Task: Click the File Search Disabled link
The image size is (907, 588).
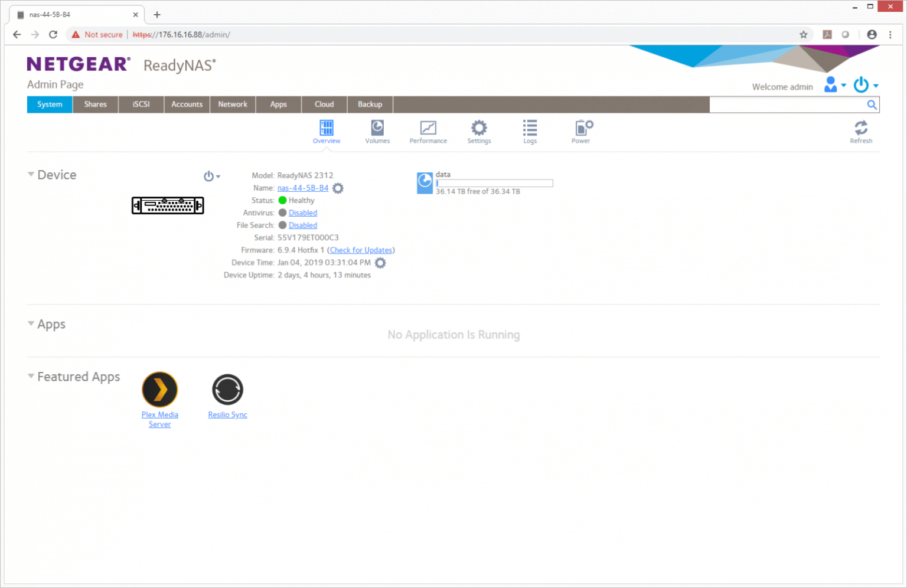Action: [x=303, y=226]
